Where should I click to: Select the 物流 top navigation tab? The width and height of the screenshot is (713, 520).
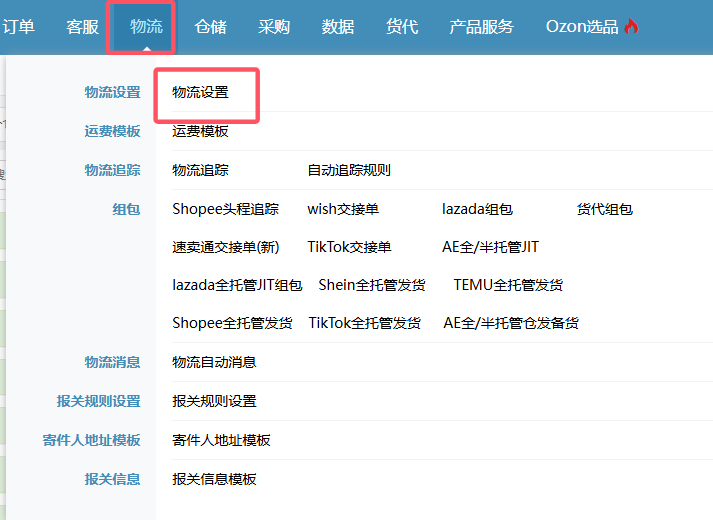tap(146, 26)
